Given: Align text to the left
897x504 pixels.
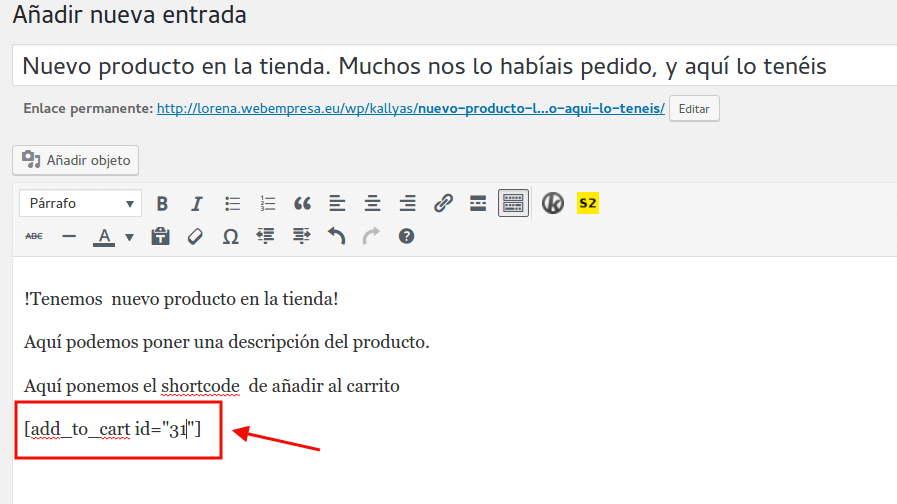Looking at the screenshot, I should click(x=338, y=204).
